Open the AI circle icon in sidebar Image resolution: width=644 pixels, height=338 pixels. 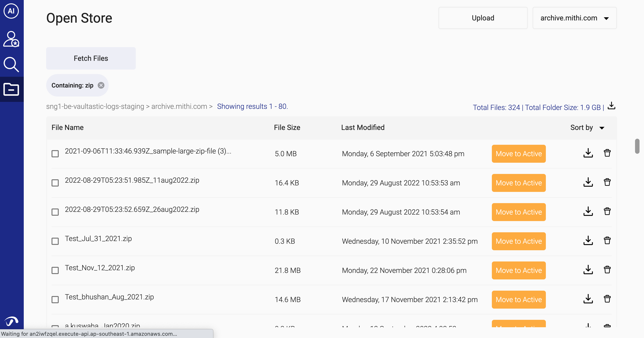pyautogui.click(x=11, y=11)
